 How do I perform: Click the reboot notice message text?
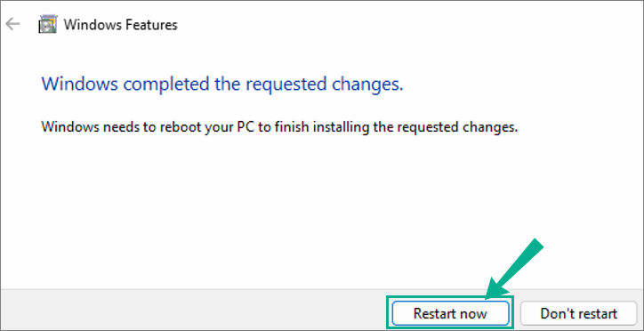point(279,126)
